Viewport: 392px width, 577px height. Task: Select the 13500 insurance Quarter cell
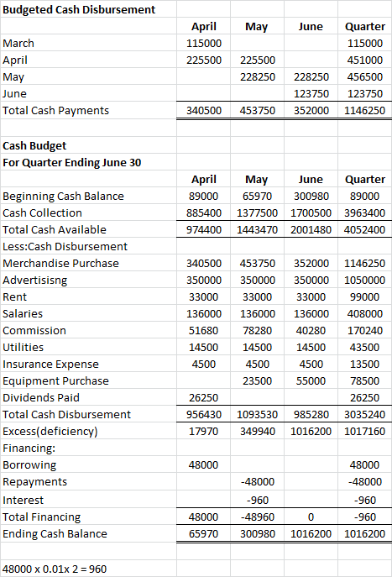click(x=365, y=364)
